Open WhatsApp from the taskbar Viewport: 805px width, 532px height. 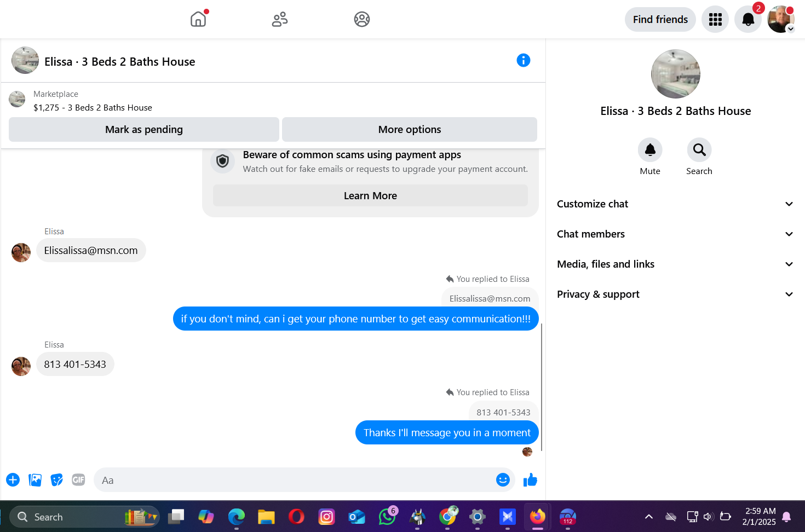pyautogui.click(x=387, y=517)
